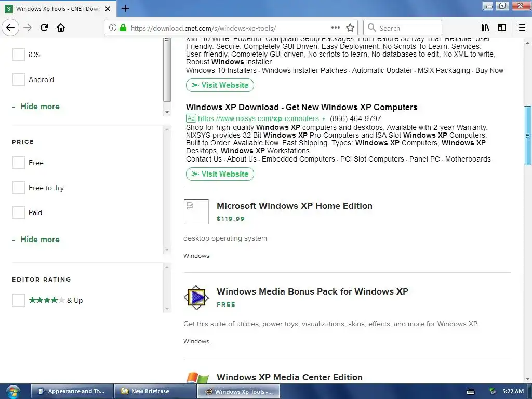Click platform panel scroll down arrow

[x=167, y=112]
